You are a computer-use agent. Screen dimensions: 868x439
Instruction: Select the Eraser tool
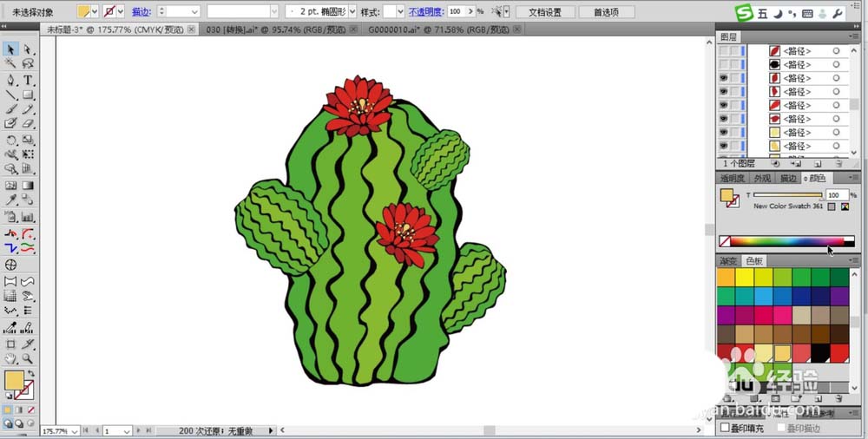point(28,123)
